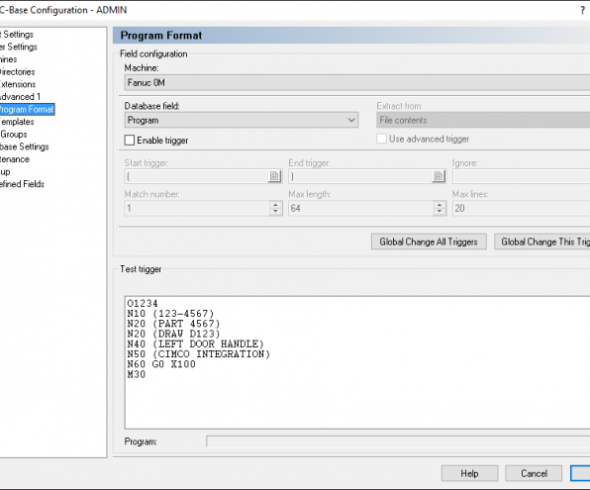This screenshot has width=590, height=490.
Task: Click the (LEFT DOOR HANDLE) line
Action: coord(195,344)
